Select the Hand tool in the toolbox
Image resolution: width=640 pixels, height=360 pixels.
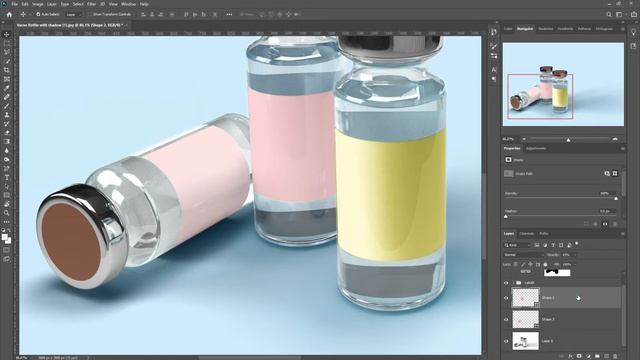7,204
